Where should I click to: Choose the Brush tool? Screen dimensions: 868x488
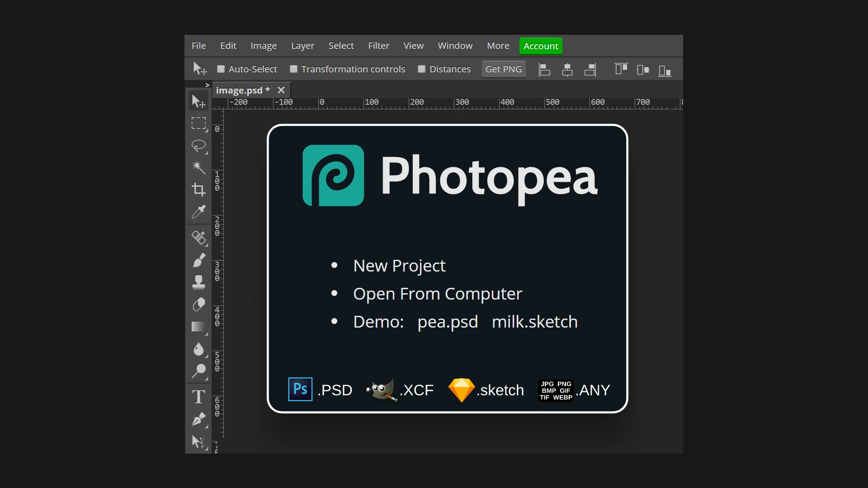click(x=198, y=261)
